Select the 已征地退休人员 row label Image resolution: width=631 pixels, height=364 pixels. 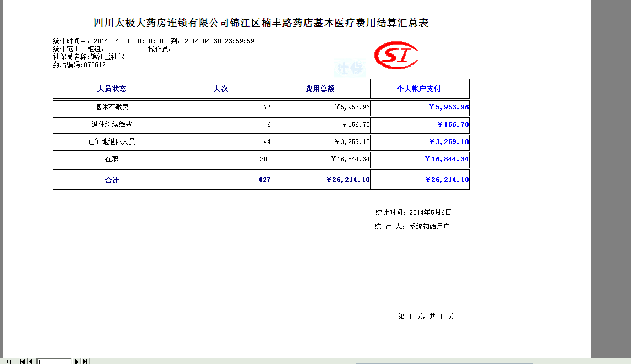point(112,142)
